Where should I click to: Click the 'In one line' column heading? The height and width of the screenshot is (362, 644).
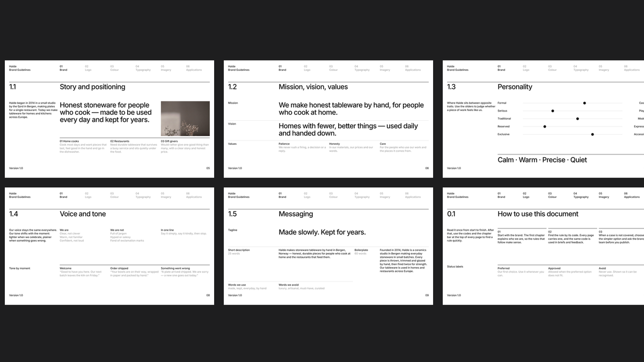pyautogui.click(x=167, y=230)
